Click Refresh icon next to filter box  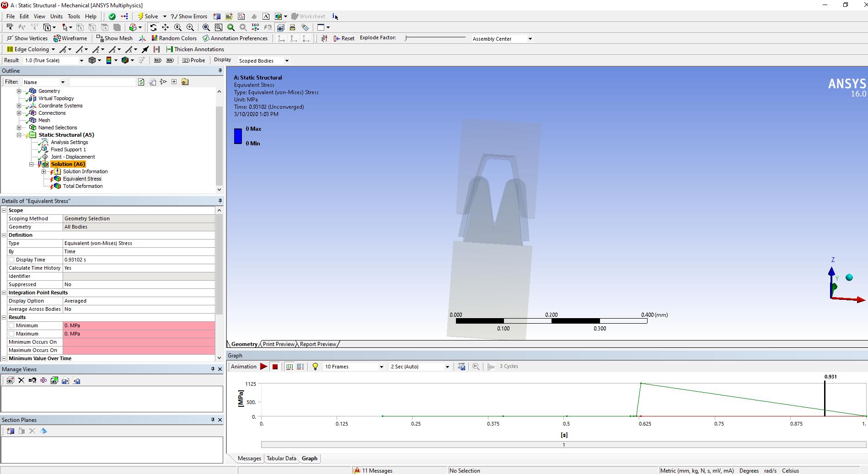pos(141,82)
